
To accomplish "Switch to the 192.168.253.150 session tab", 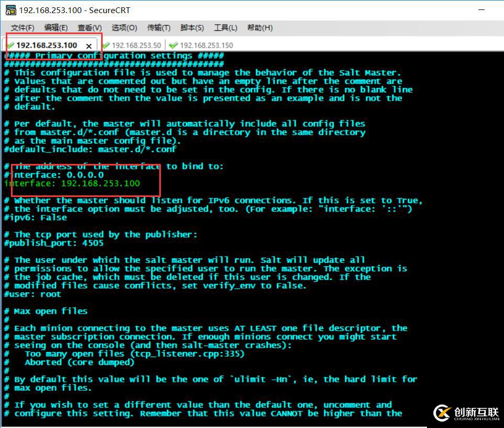I will pos(206,45).
